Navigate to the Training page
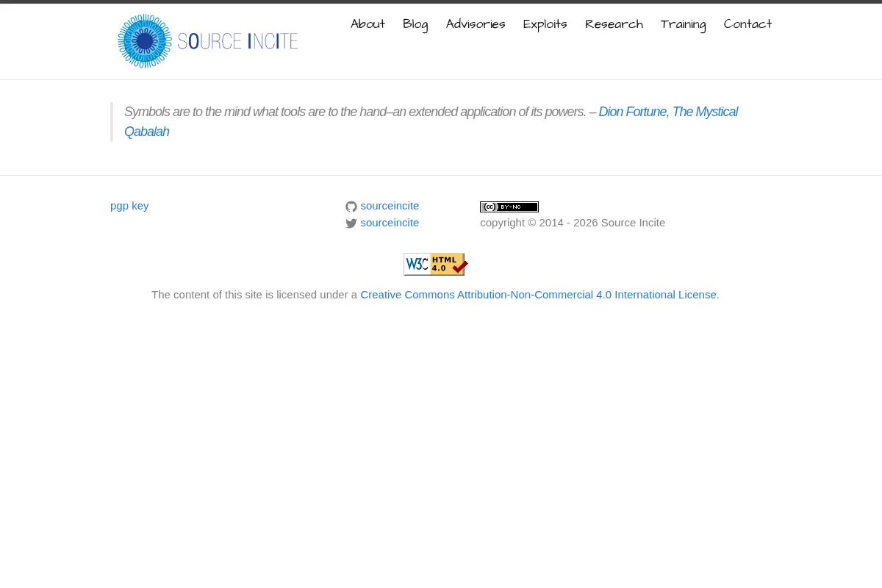882x588 pixels. [684, 24]
